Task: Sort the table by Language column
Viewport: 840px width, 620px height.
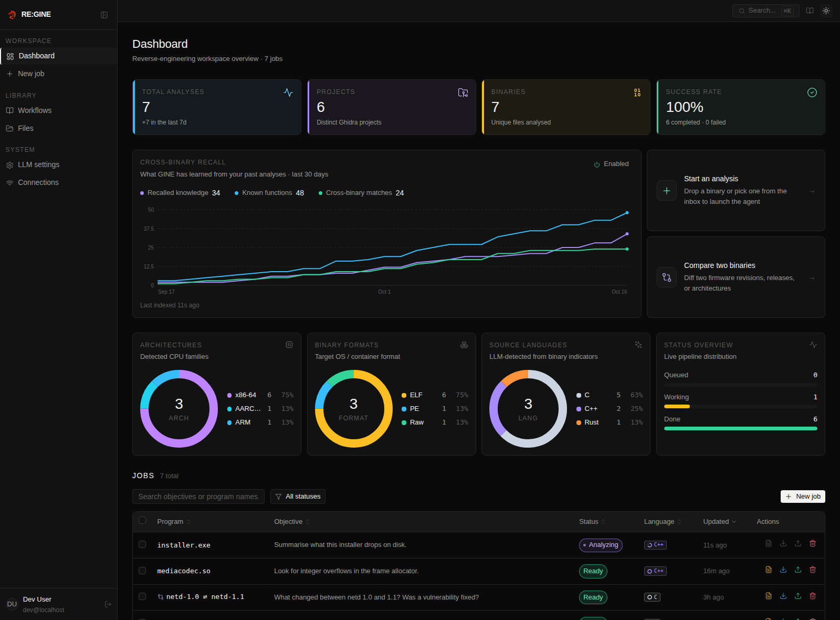Action: click(x=663, y=522)
